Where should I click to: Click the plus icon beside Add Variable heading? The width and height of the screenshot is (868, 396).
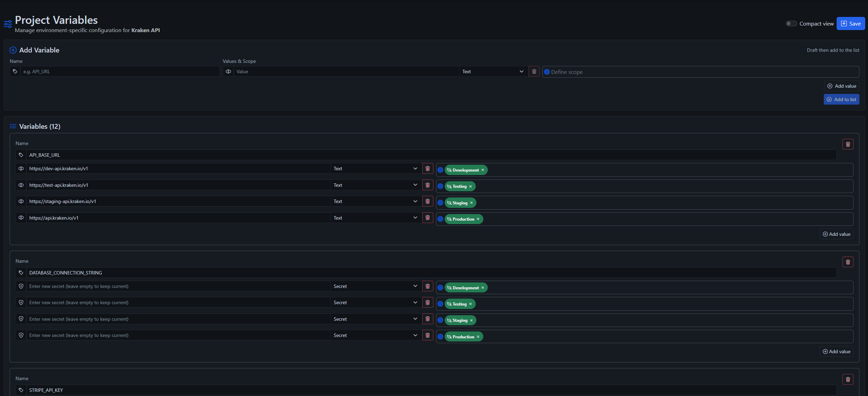coord(13,50)
